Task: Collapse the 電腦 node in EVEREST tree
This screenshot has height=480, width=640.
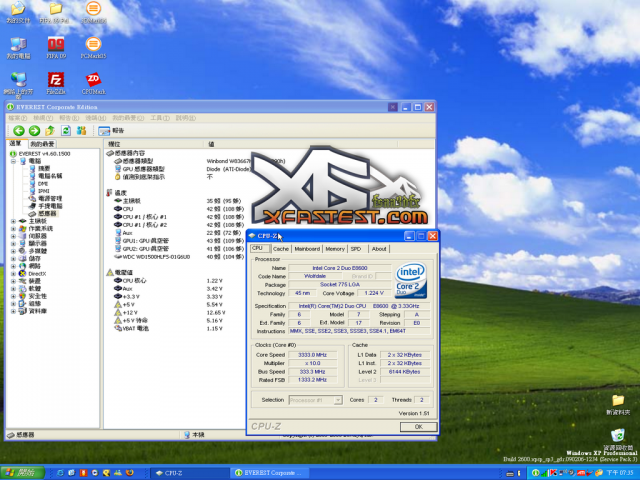Action: [13, 161]
